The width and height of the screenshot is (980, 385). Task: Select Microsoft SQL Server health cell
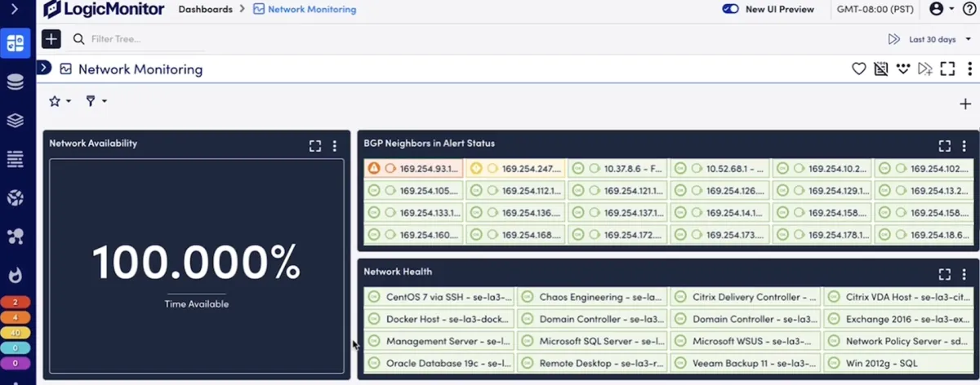click(593, 341)
